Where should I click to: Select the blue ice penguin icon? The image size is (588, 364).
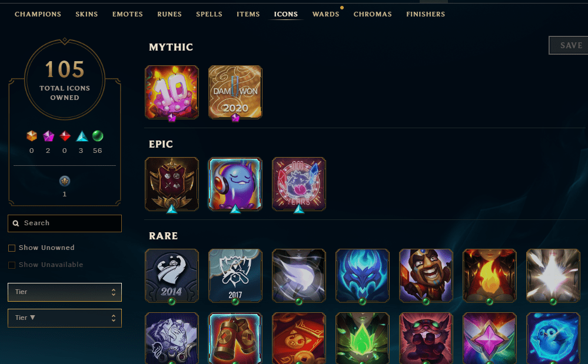[x=553, y=338]
